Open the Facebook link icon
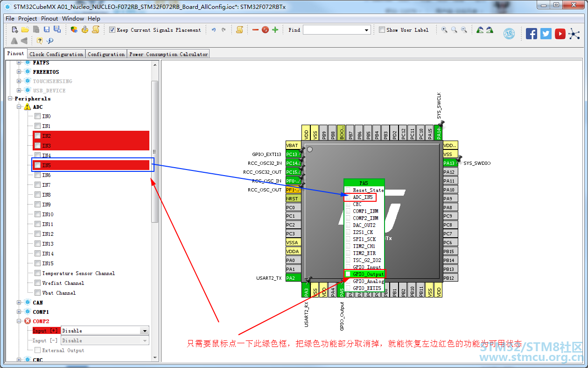588x368 pixels. (531, 34)
